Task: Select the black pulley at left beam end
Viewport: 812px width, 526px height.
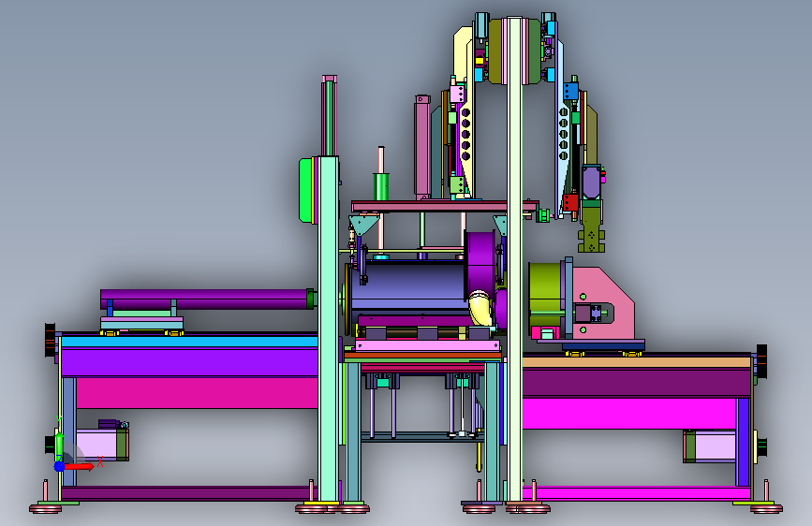Action: pyautogui.click(x=50, y=340)
